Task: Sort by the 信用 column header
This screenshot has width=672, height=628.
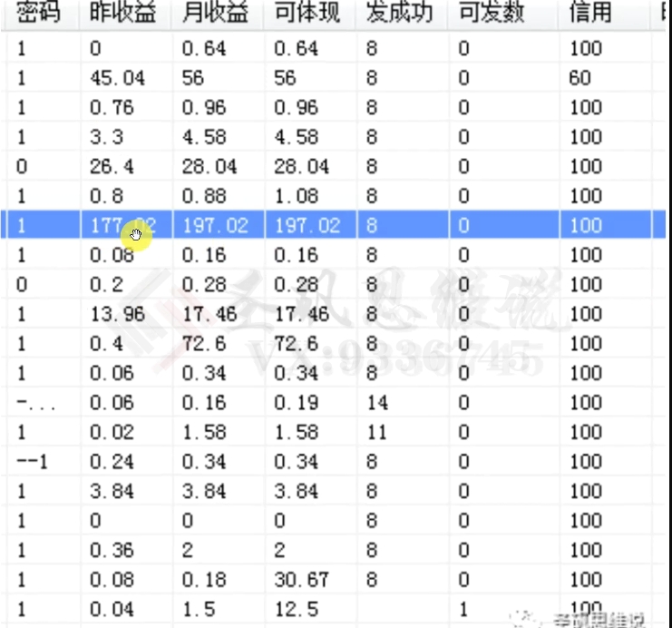Action: [590, 14]
